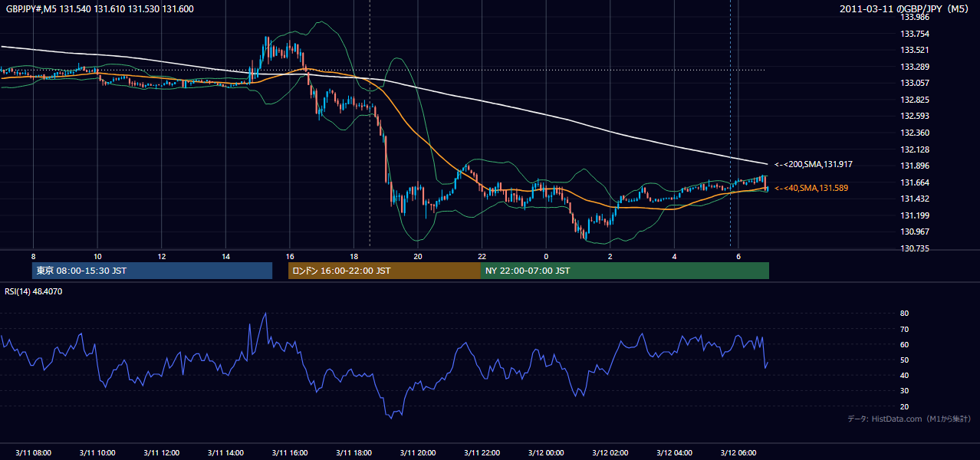Click price axis value 133.289
Viewport: 980px width, 460px height.
click(x=915, y=67)
